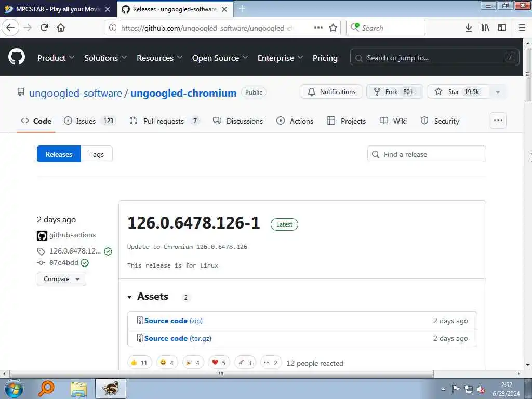Open the Windows Start button
The height and width of the screenshot is (399, 532).
click(14, 389)
